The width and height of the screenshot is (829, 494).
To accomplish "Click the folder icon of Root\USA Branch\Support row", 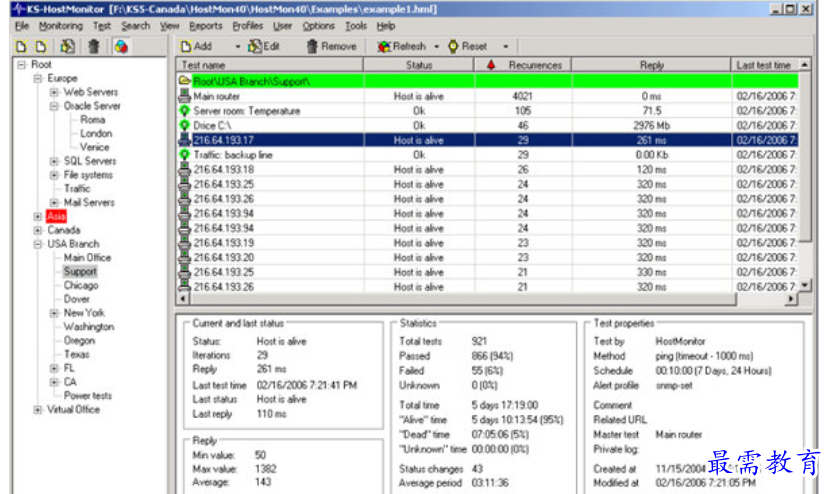I will (x=184, y=81).
